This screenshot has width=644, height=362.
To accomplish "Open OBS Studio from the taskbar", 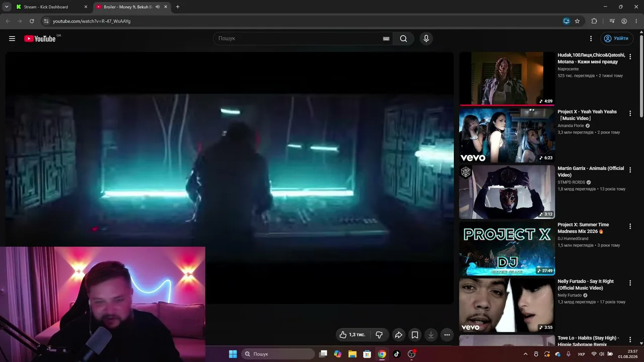I will [412, 354].
